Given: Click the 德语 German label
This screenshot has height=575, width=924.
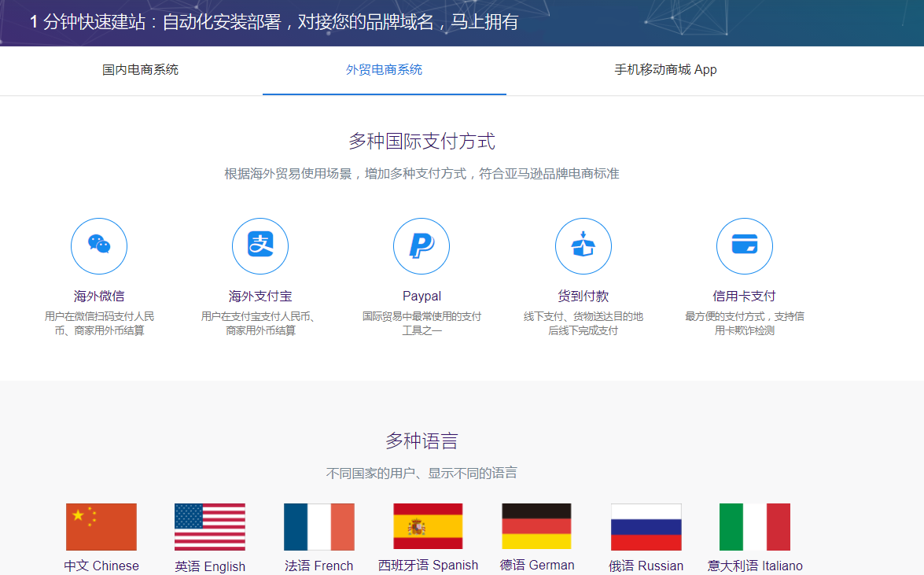Looking at the screenshot, I should tap(537, 565).
